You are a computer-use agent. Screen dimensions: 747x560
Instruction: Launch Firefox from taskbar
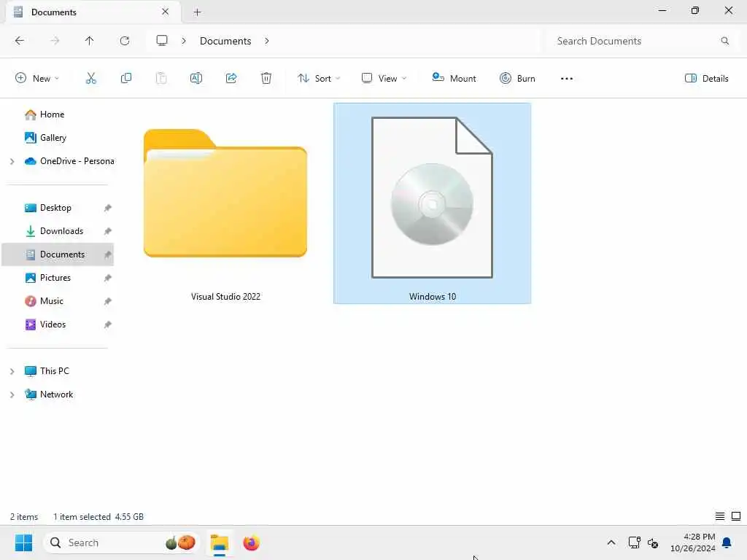[x=251, y=542]
